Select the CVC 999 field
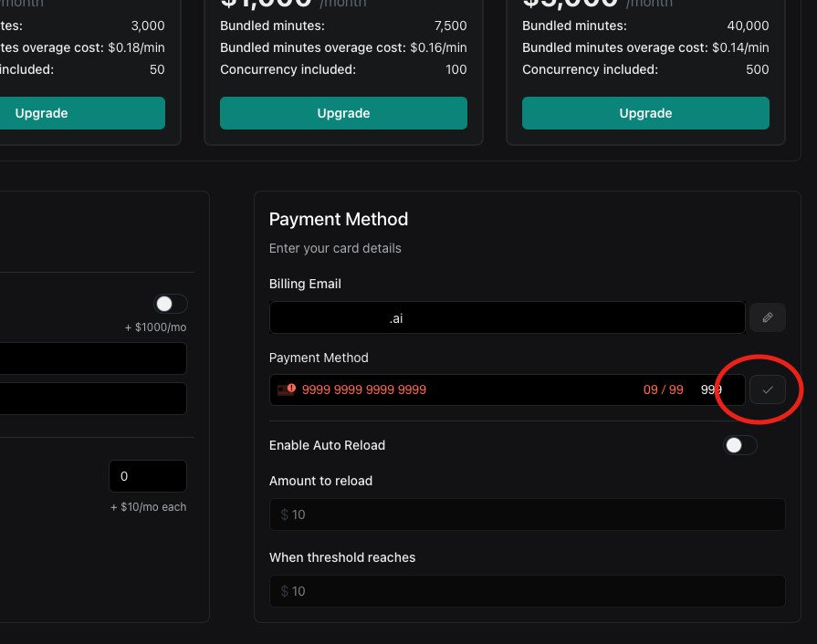This screenshot has width=817, height=644. (712, 390)
